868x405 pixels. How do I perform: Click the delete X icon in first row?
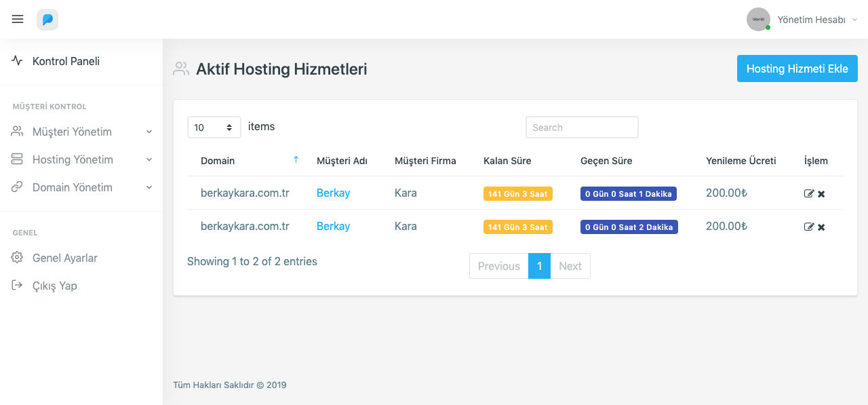tap(821, 194)
